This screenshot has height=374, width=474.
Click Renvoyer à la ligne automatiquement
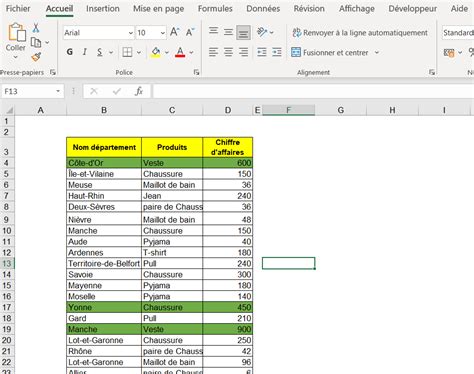point(360,33)
